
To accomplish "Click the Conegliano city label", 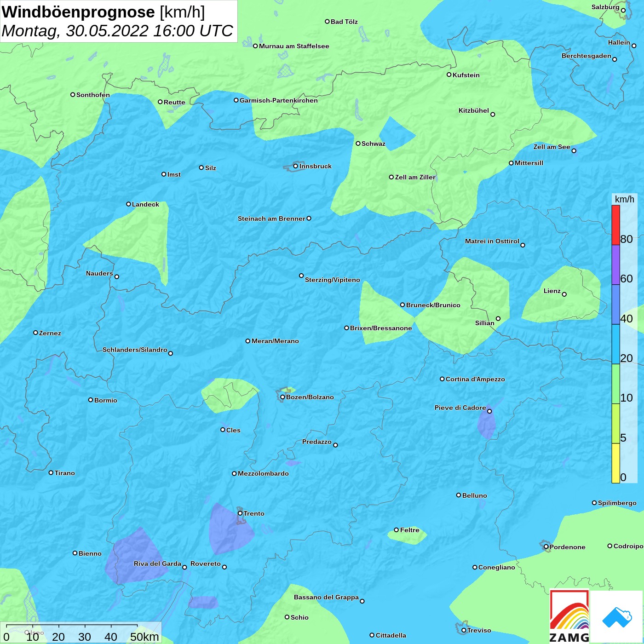I will pos(497,567).
